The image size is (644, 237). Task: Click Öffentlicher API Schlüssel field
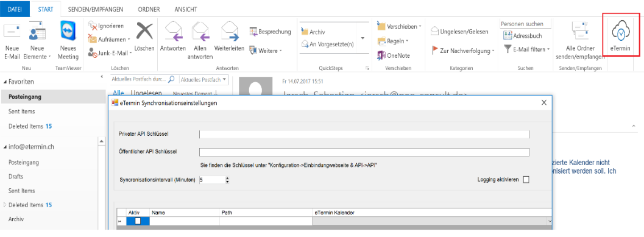pyautogui.click(x=364, y=152)
